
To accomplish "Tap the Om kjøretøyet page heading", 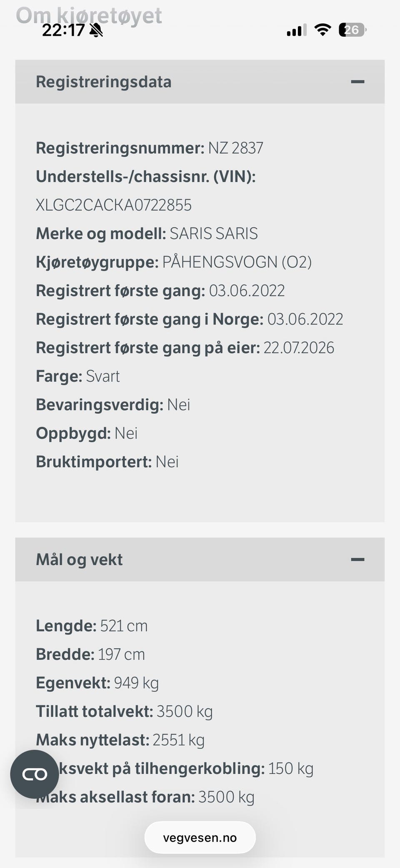I will [89, 15].
